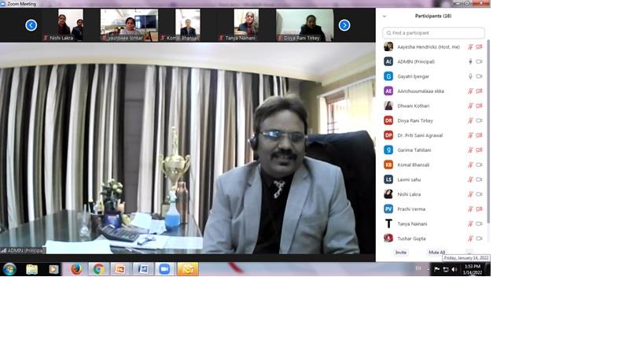This screenshot has width=644, height=362.
Task: Mute Gayatri Iyengar microphone
Action: point(470,76)
